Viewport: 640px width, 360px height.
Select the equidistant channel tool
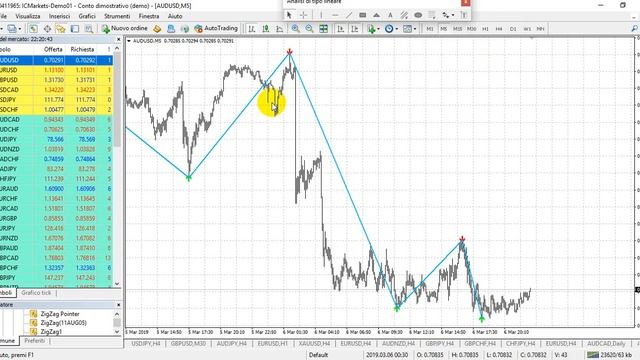point(404,15)
